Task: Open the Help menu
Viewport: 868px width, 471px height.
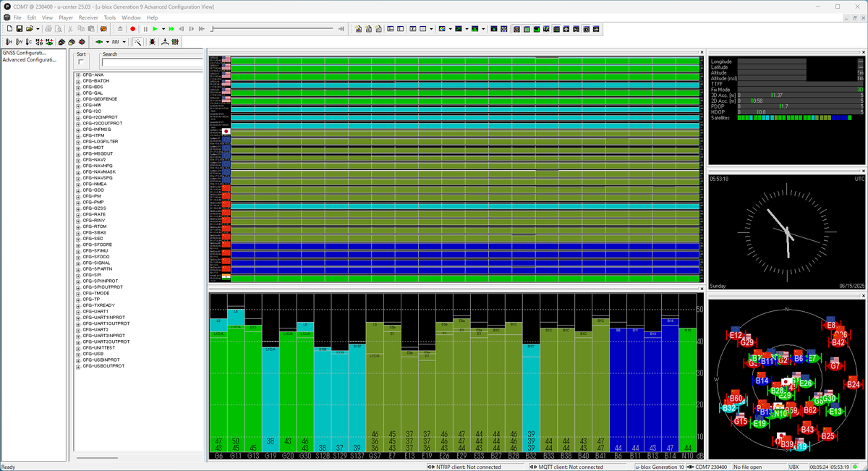Action: [152, 17]
